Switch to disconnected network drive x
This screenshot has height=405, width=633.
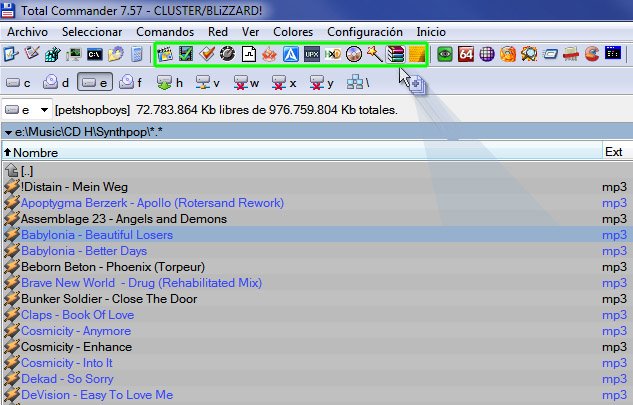[x=284, y=83]
